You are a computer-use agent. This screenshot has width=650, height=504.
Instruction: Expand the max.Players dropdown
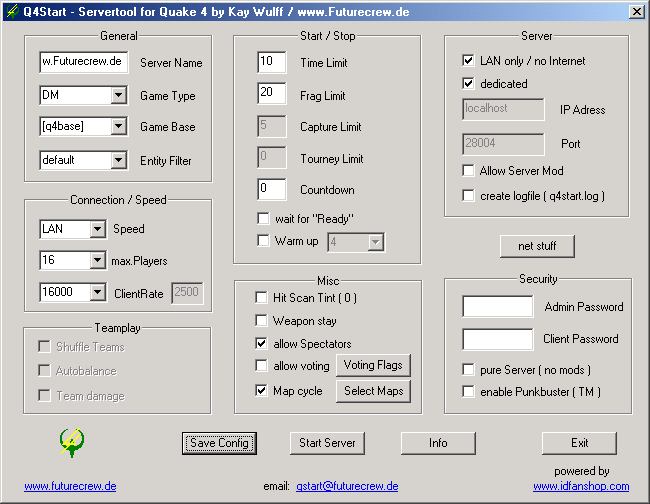pyautogui.click(x=97, y=260)
